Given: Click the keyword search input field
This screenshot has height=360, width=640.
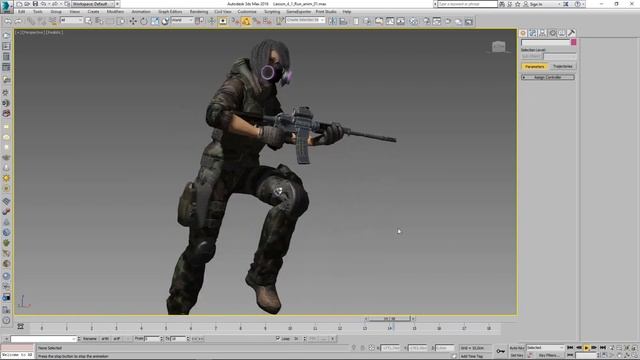Looking at the screenshot, I should click(467, 4).
